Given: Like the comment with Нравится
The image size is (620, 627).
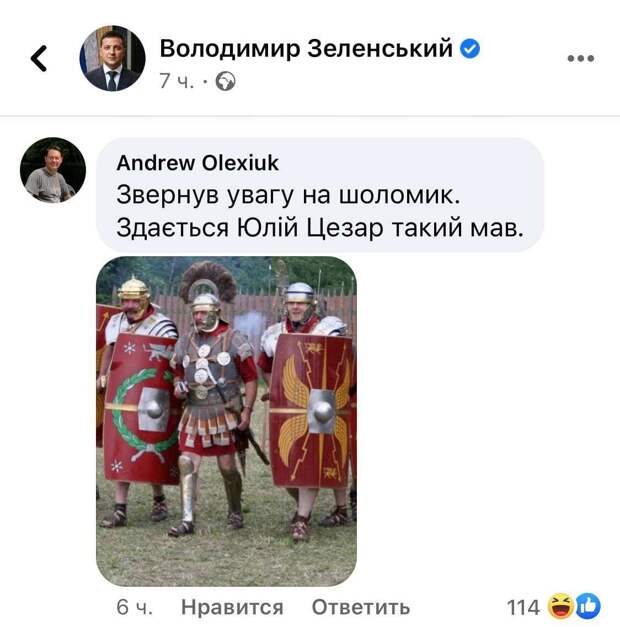Looking at the screenshot, I should click(232, 607).
